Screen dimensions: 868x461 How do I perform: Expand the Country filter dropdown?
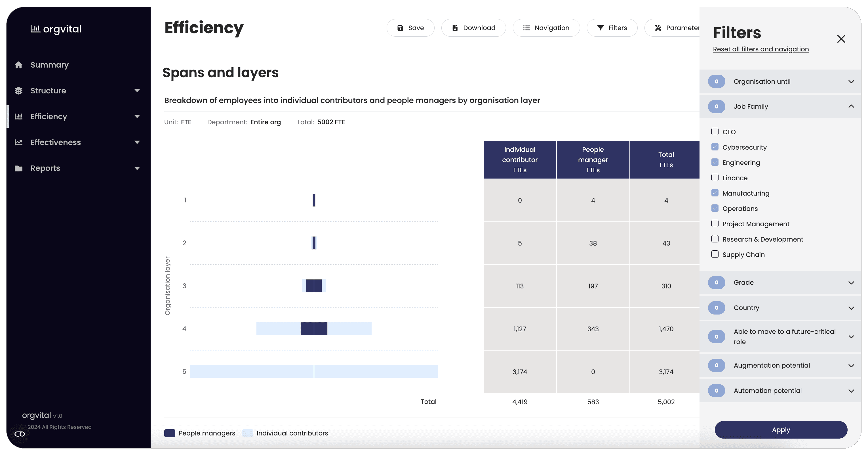[x=851, y=308]
